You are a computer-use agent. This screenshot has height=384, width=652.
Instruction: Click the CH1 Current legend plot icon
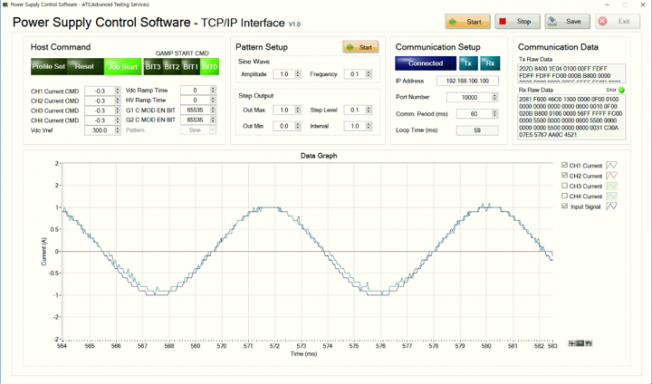pos(612,165)
